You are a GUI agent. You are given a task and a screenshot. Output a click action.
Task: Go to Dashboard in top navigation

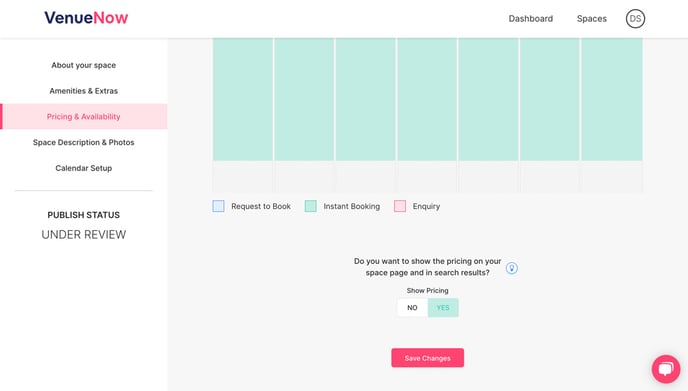tap(530, 19)
